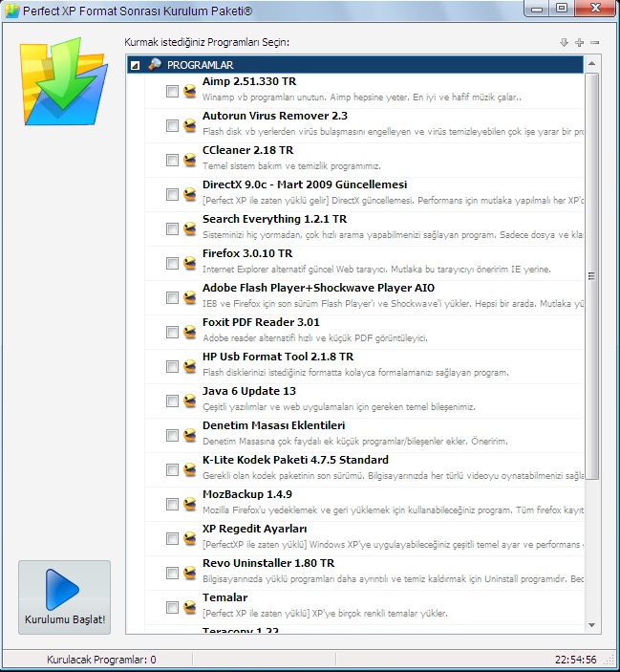Check the Foxit PDF Reader 3.01 checkbox
The height and width of the screenshot is (672, 620).
(172, 332)
